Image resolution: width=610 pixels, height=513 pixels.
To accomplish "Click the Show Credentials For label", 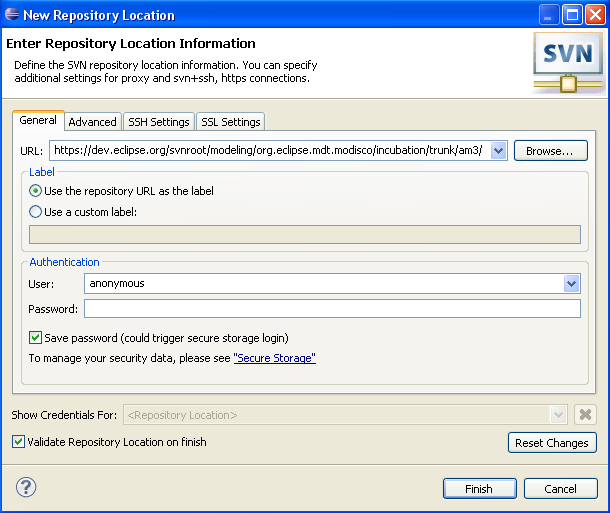I will (64, 415).
